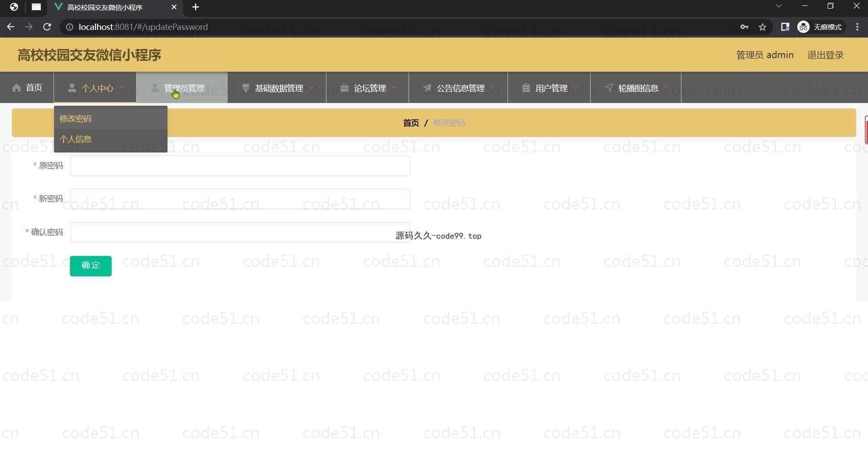This screenshot has width=868, height=462.
Task: Open the 轮播图信息 menu
Action: click(636, 88)
